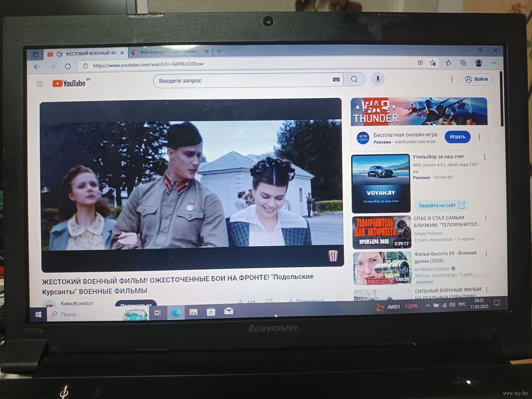The image size is (532, 399).
Task: Open the VOYAH.BY car ad thumbnail
Action: point(381,183)
